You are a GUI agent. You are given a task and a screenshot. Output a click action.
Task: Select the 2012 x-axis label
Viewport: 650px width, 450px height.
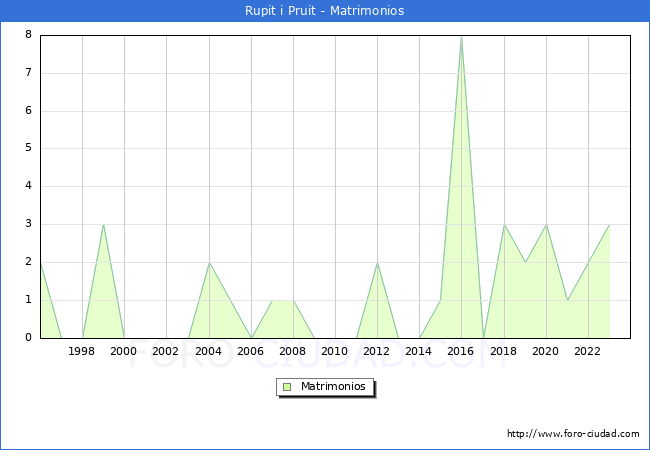[x=376, y=351]
